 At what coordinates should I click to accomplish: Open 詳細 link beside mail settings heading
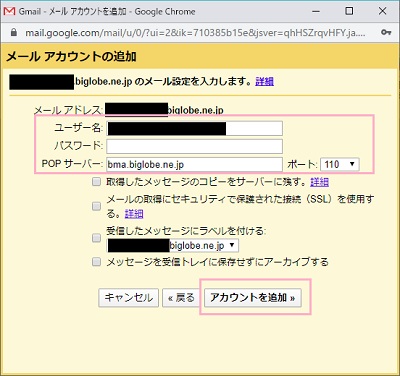(264, 81)
